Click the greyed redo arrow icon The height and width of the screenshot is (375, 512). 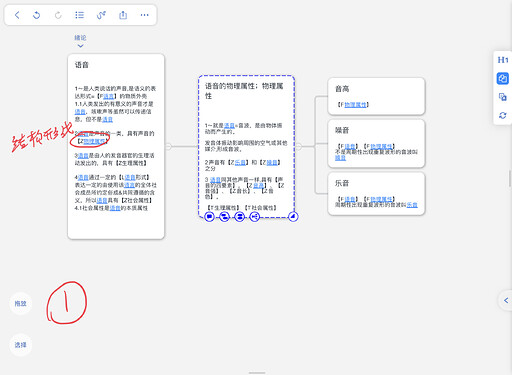[x=58, y=15]
